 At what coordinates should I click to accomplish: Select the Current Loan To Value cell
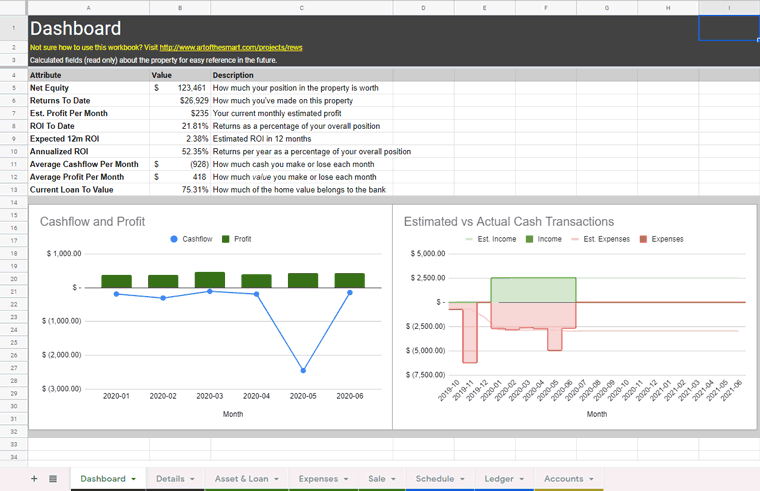pos(89,190)
